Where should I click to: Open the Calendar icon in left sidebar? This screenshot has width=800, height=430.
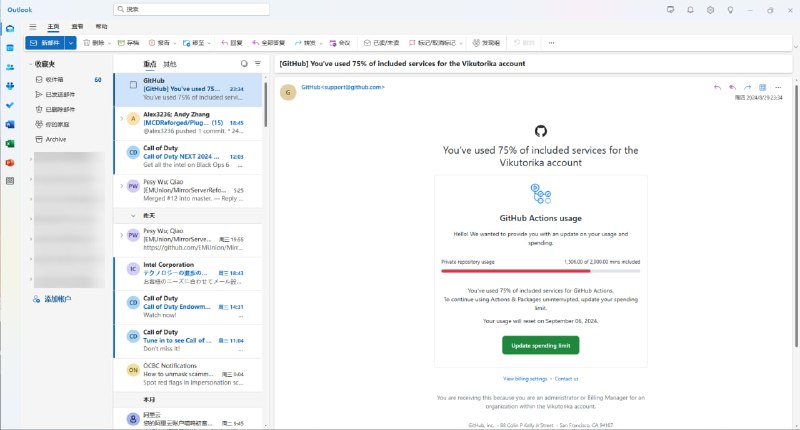[10, 47]
